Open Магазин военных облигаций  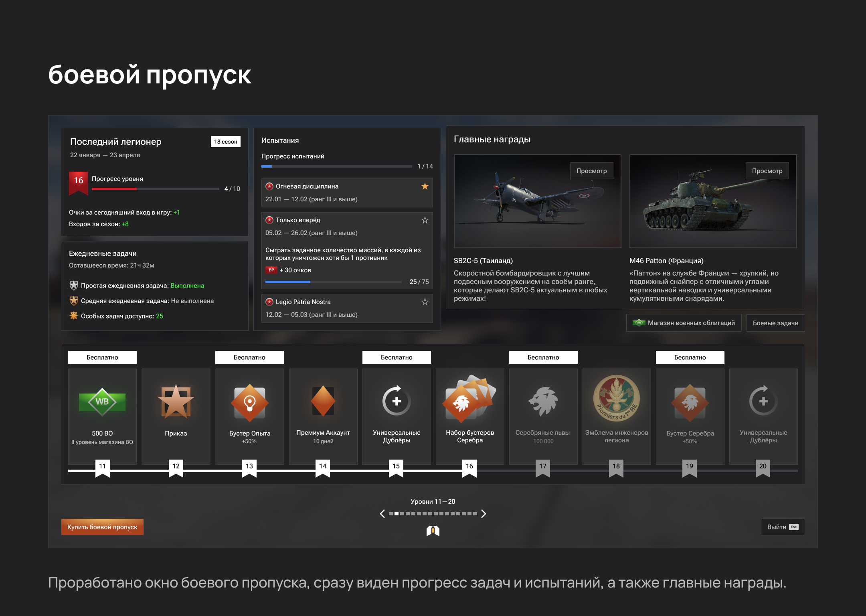(684, 323)
